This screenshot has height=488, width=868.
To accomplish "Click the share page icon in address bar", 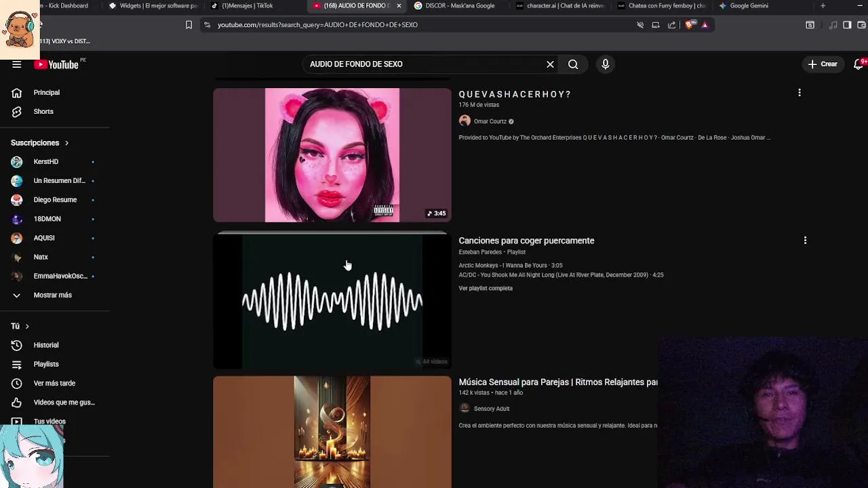I will coord(671,25).
